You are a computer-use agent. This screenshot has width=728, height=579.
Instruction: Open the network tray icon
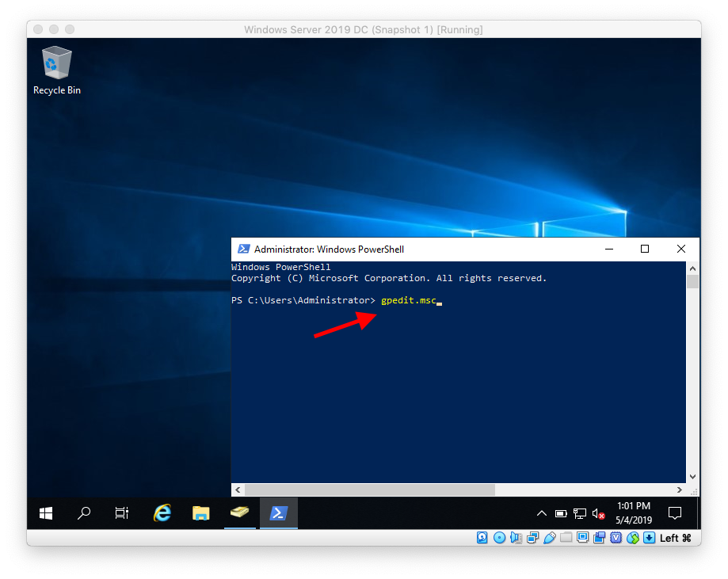tap(579, 513)
